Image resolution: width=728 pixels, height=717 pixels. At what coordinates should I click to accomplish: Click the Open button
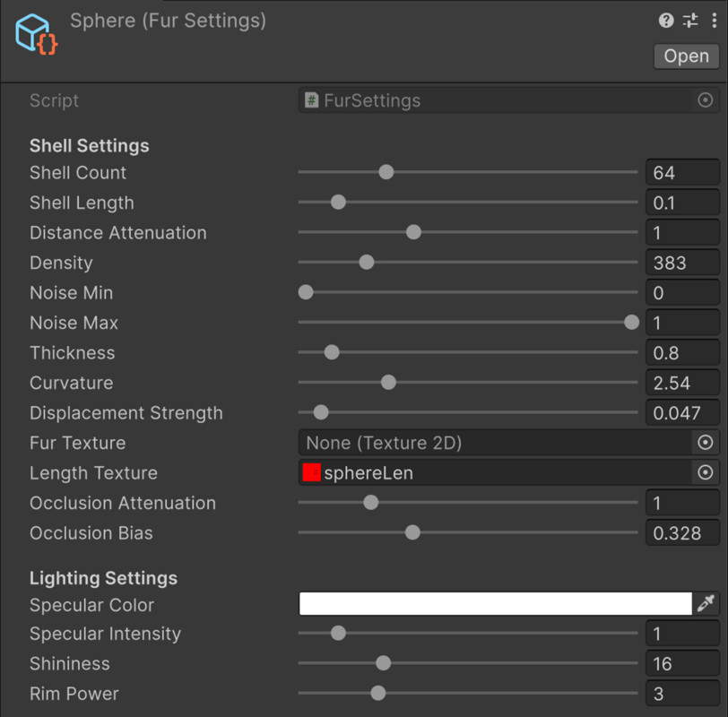[685, 56]
